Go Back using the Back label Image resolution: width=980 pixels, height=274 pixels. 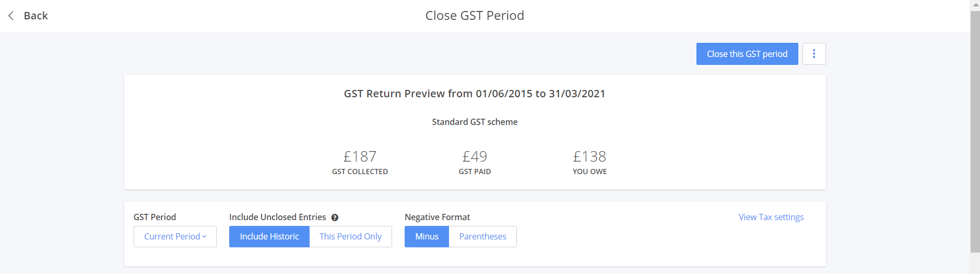36,16
